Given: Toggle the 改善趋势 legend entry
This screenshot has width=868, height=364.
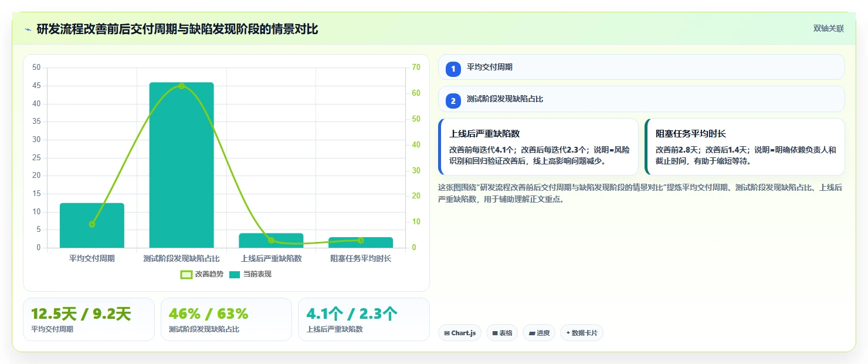Looking at the screenshot, I should (202, 274).
